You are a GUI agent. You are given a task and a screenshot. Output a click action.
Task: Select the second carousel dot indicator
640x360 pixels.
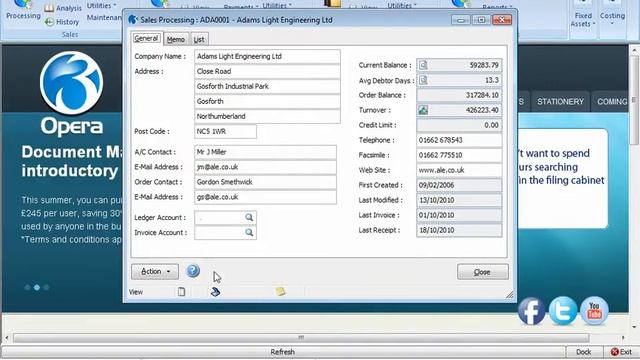click(x=37, y=287)
